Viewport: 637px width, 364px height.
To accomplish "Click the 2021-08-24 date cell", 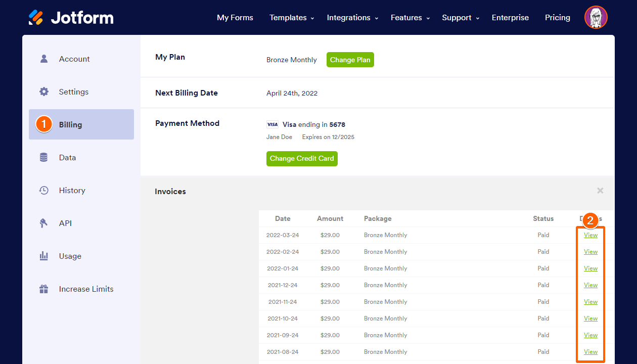I will [x=283, y=352].
